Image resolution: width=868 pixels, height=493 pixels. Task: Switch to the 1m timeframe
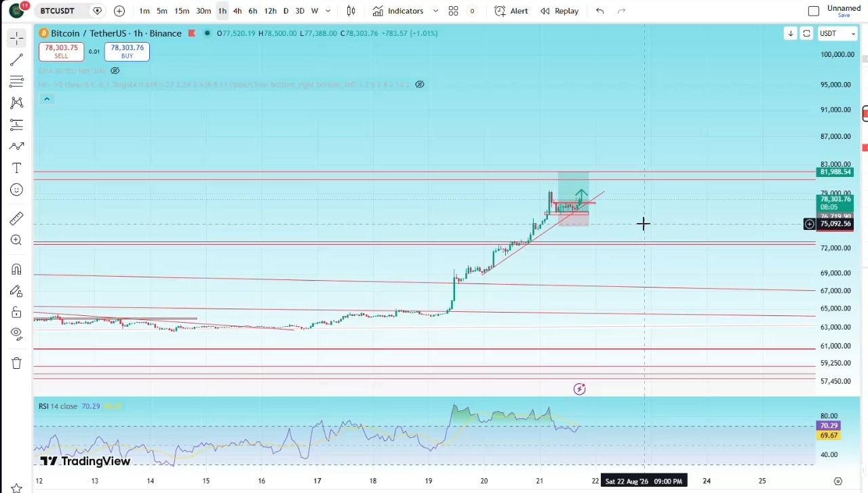144,11
